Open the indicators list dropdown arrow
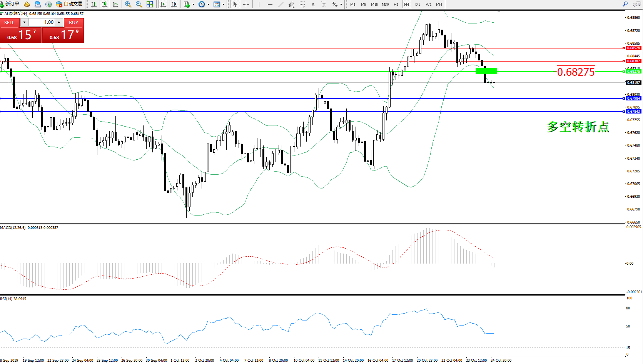 193,5
